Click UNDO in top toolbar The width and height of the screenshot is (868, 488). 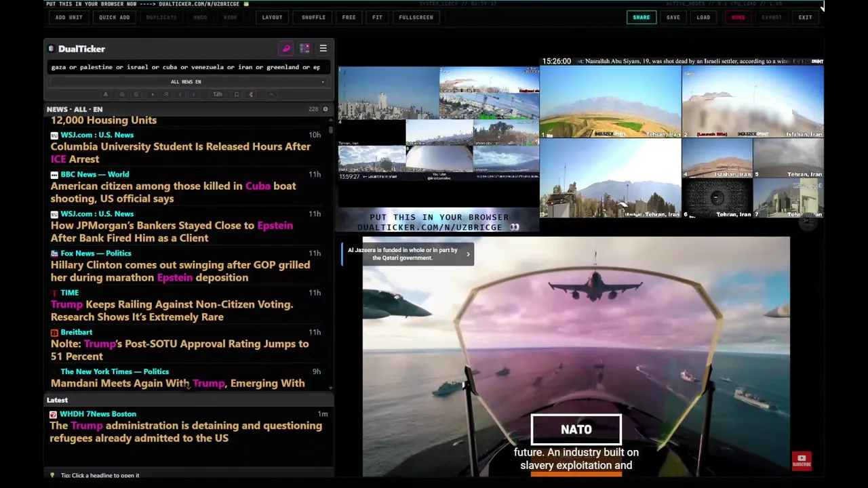[200, 18]
